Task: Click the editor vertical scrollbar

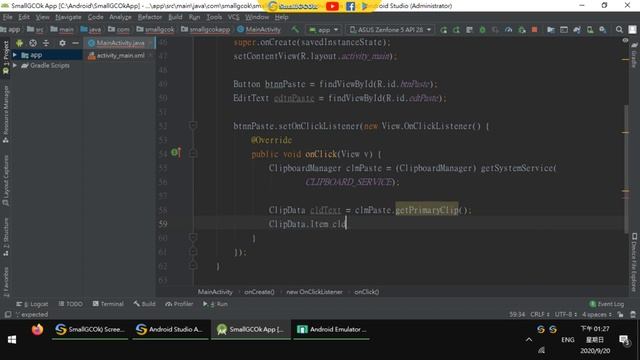Action: [x=626, y=168]
